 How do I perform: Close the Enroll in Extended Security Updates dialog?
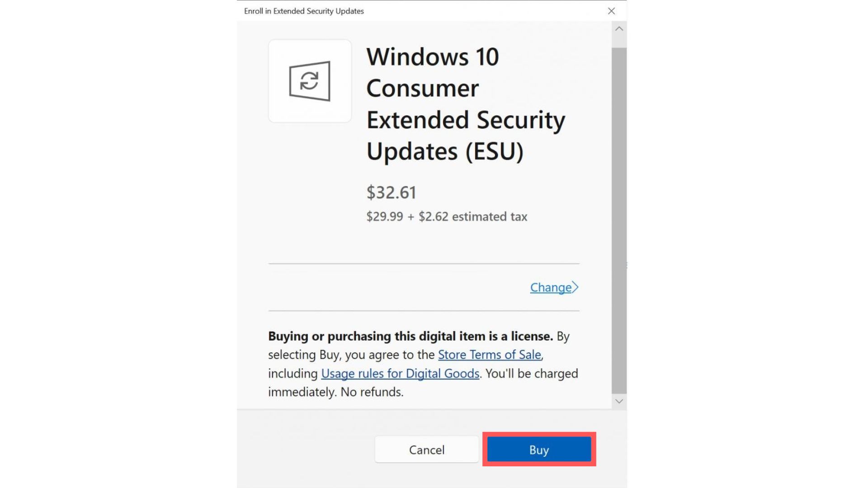pyautogui.click(x=611, y=11)
